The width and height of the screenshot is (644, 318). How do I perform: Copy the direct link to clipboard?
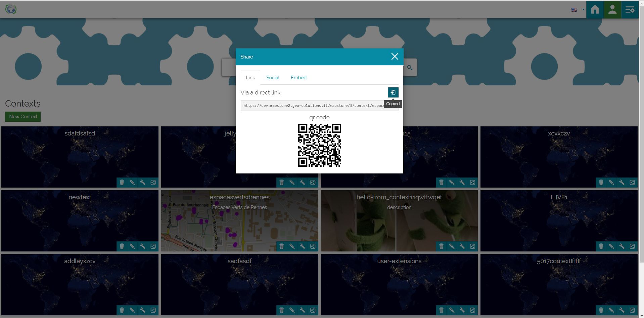pyautogui.click(x=393, y=92)
